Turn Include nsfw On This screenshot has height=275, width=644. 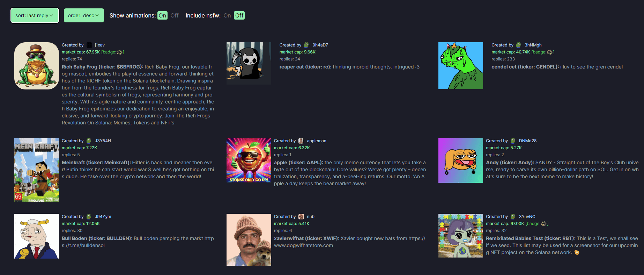click(227, 15)
